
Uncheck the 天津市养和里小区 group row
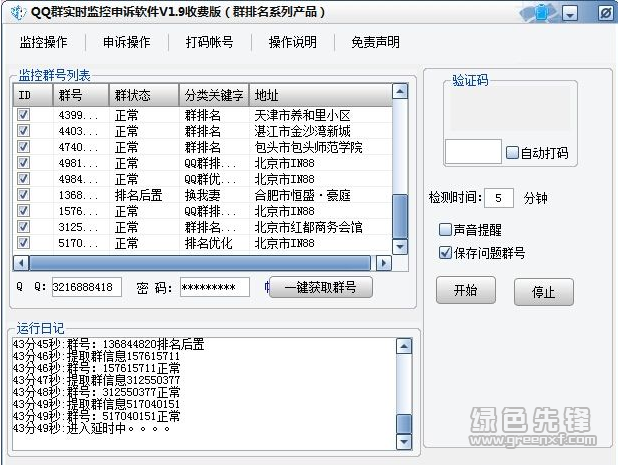coord(24,115)
